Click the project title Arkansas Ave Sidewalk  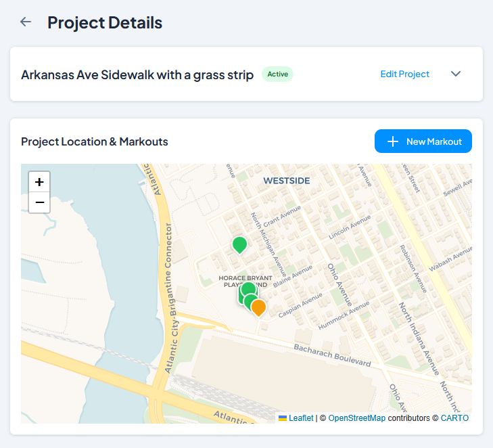(137, 74)
